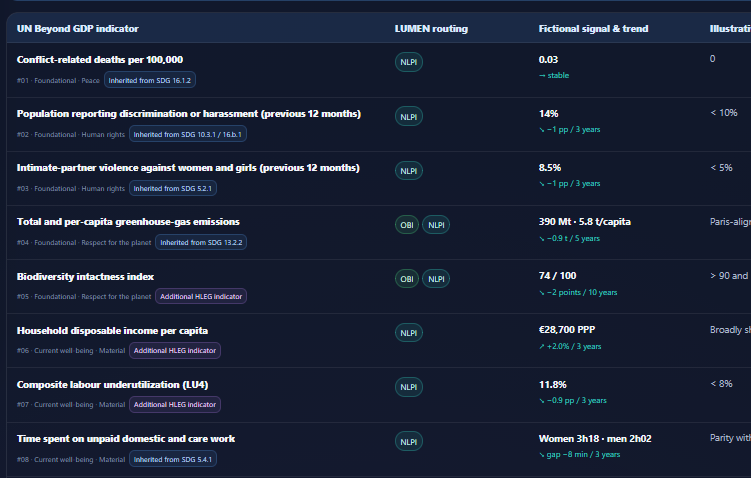This screenshot has width=751, height=478.
Task: Click the '−0.9 t / 5 years' trend
Action: point(569,238)
